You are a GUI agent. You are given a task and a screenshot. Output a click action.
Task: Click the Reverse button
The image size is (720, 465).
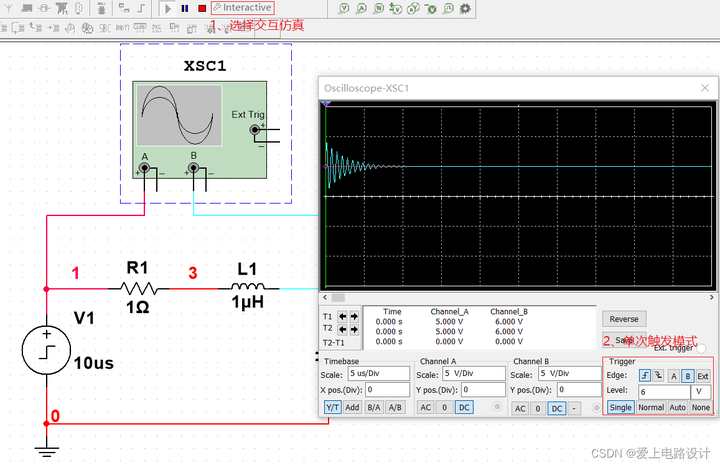(x=624, y=319)
